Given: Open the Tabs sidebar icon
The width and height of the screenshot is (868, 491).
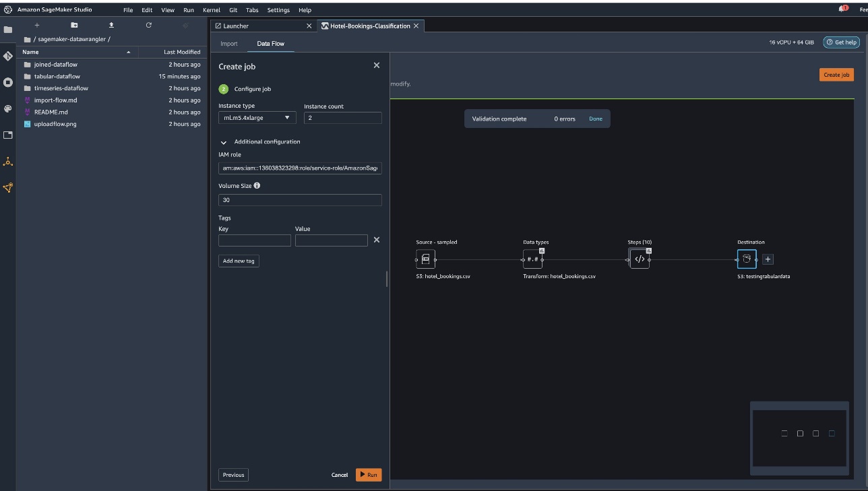Looking at the screenshot, I should tap(8, 135).
